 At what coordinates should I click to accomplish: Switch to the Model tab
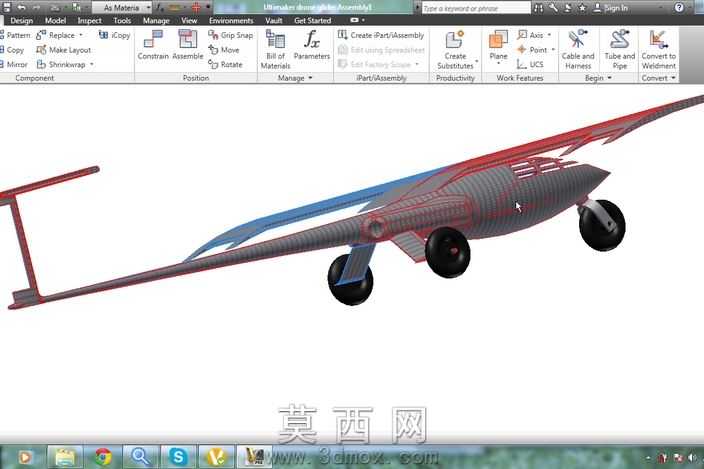[55, 21]
